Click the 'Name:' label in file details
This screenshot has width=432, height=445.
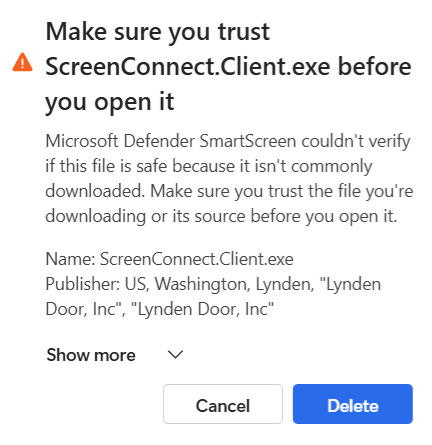click(71, 259)
